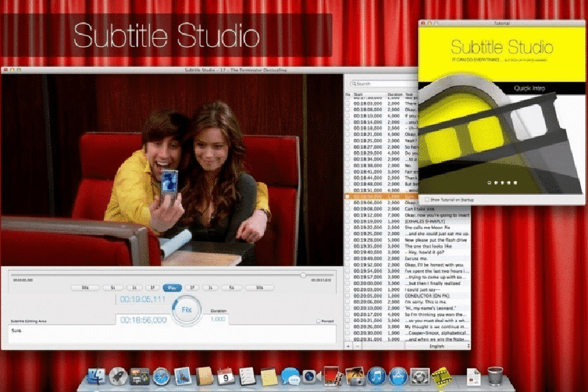Click the first page dot in Tutorial window

(x=489, y=183)
